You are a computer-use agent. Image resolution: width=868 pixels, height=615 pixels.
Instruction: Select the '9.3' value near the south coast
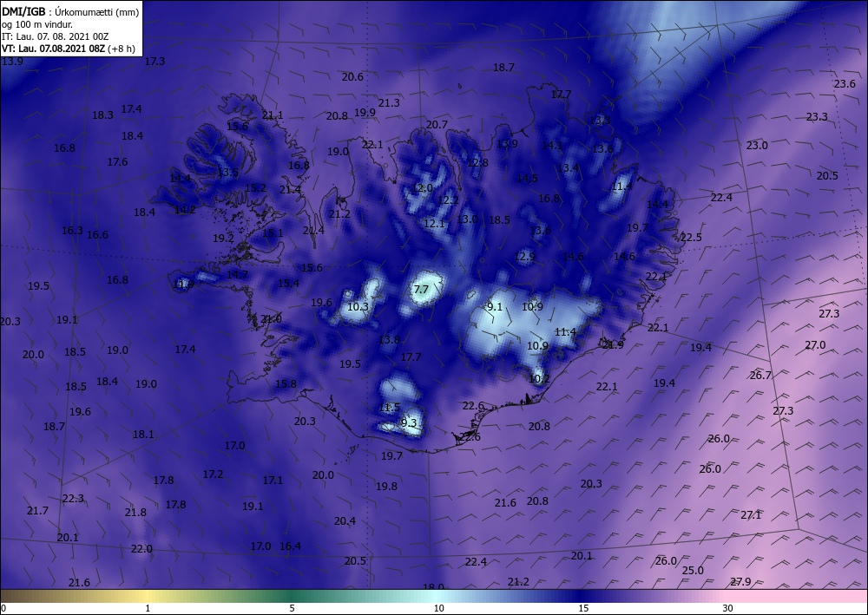(x=409, y=423)
